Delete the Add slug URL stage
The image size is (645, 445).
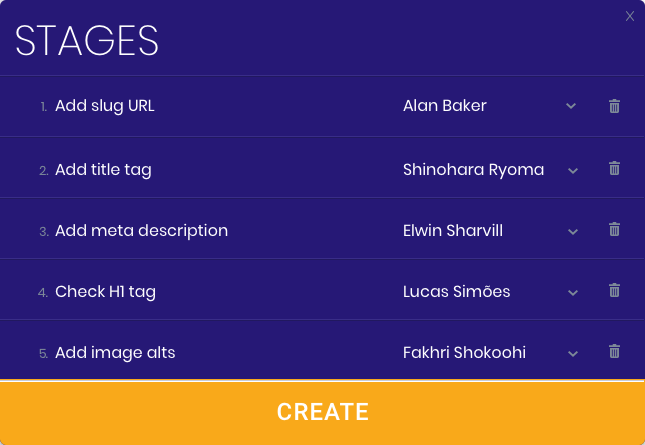click(x=614, y=106)
